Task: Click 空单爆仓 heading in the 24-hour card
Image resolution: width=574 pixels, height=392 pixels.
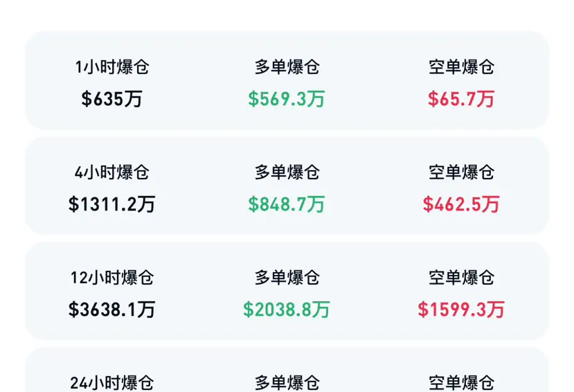Action: (462, 383)
